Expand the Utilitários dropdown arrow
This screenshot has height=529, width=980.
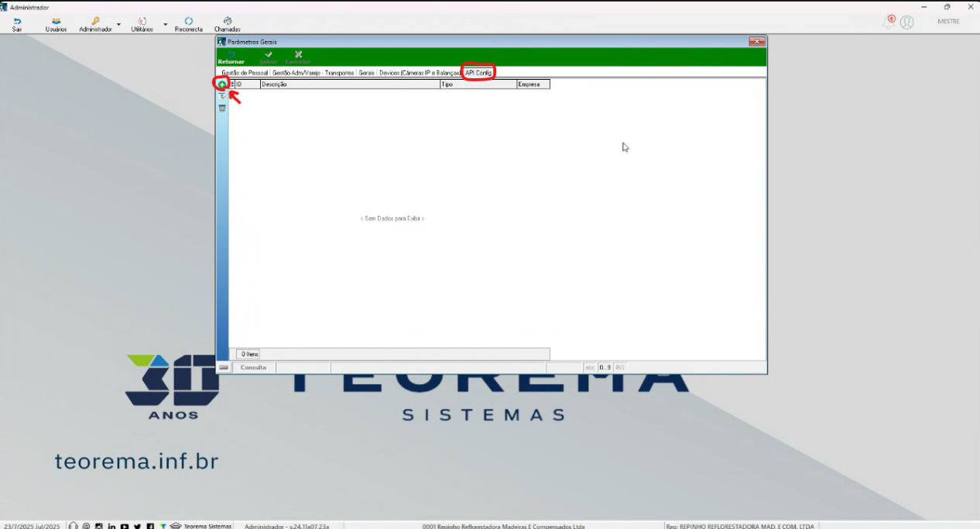coord(165,25)
